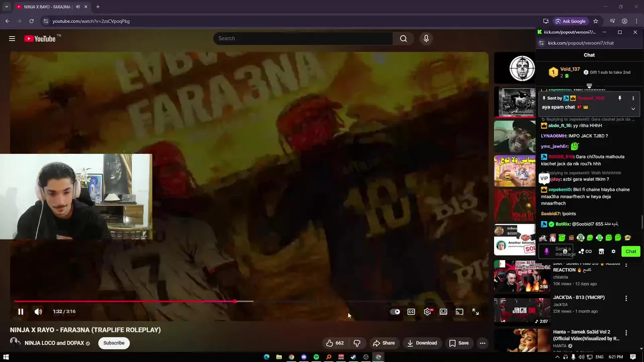The image size is (644, 362).
Task: Pause the playing video
Action: [21, 312]
